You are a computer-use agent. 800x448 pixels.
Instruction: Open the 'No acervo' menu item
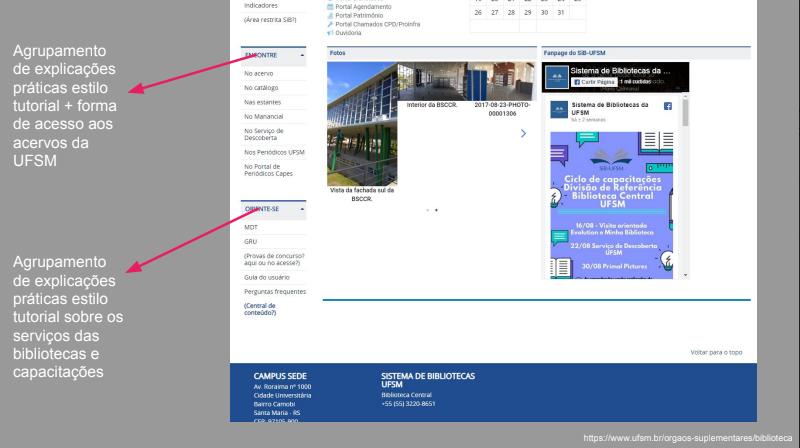(258, 74)
